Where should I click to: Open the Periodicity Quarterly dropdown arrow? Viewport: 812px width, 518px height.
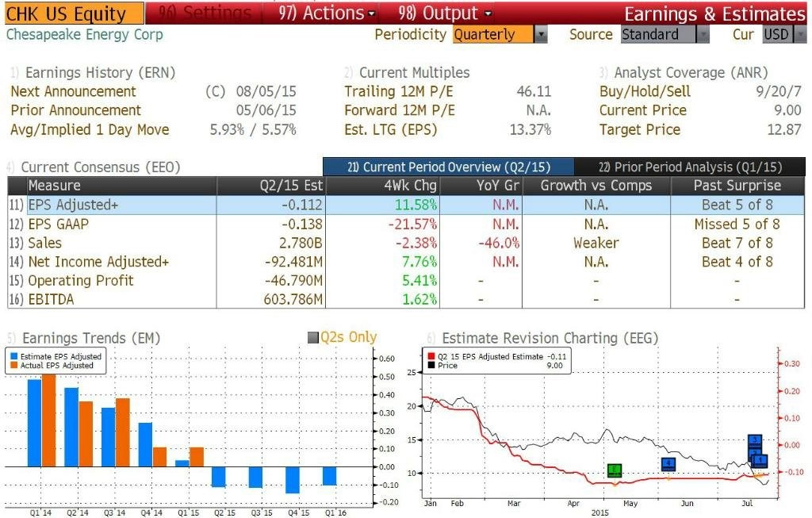[x=541, y=35]
